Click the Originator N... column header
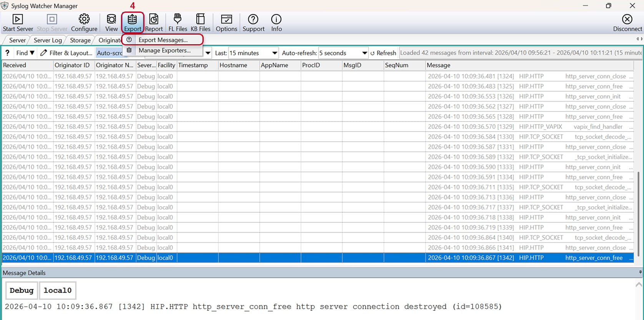Viewport: 644px width, 320px height. pos(115,65)
